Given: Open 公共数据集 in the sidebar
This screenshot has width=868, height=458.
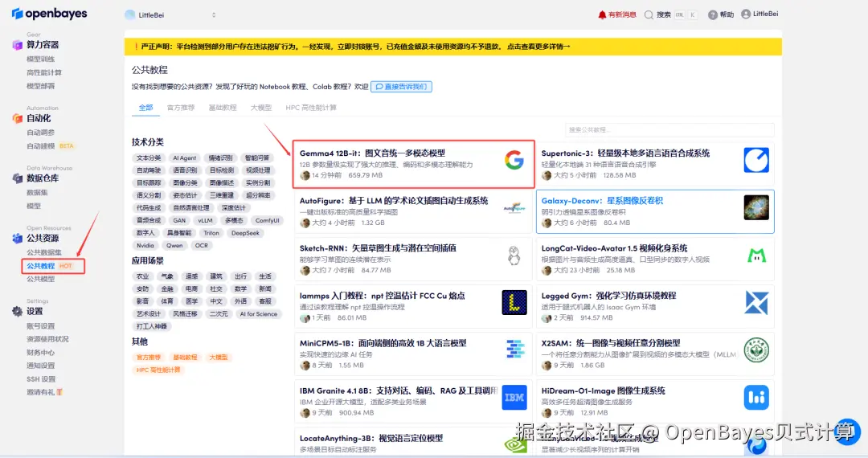Looking at the screenshot, I should click(x=44, y=253).
